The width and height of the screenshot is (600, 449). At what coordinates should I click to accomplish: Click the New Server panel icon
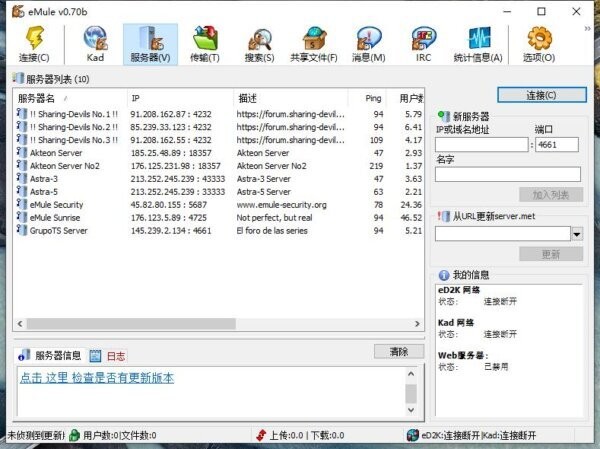[444, 116]
